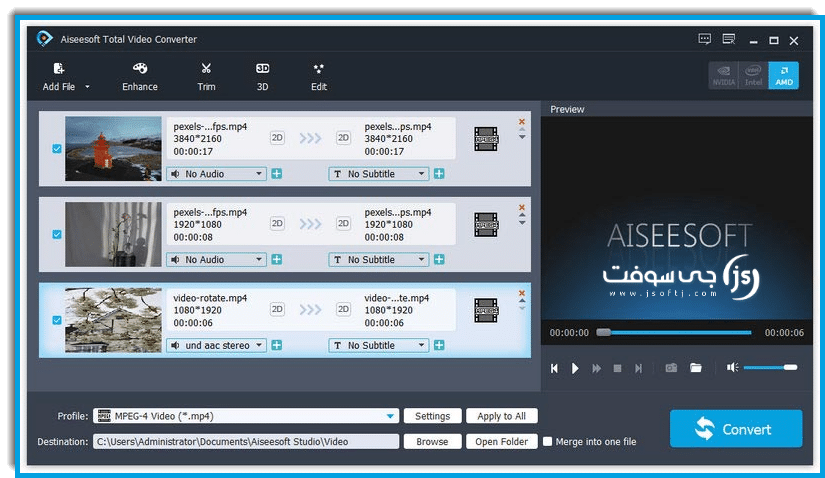This screenshot has width=825, height=478.
Task: Open the Edit tool
Action: 318,76
